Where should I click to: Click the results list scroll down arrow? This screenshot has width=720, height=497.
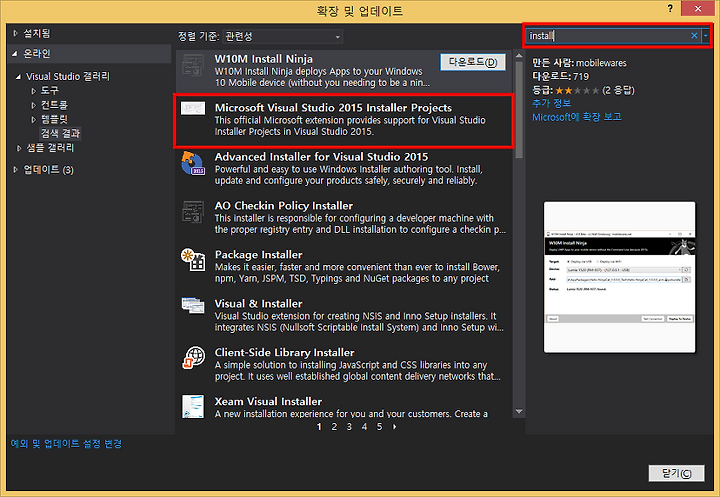point(519,412)
